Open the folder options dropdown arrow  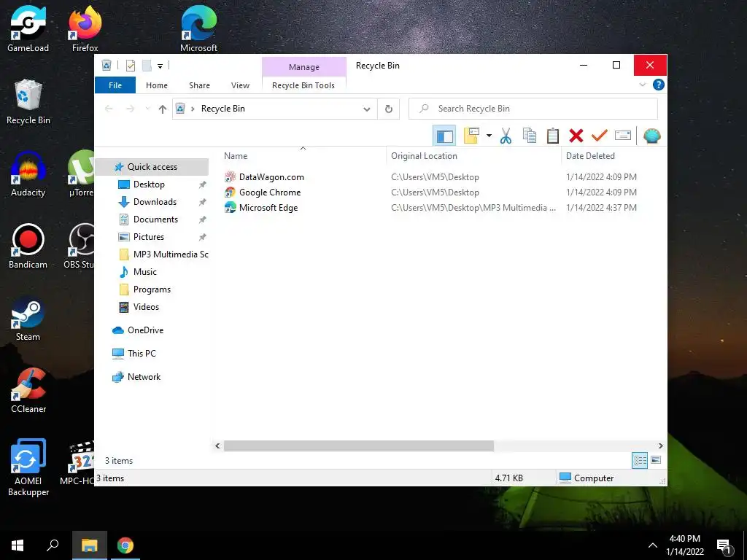pos(489,136)
